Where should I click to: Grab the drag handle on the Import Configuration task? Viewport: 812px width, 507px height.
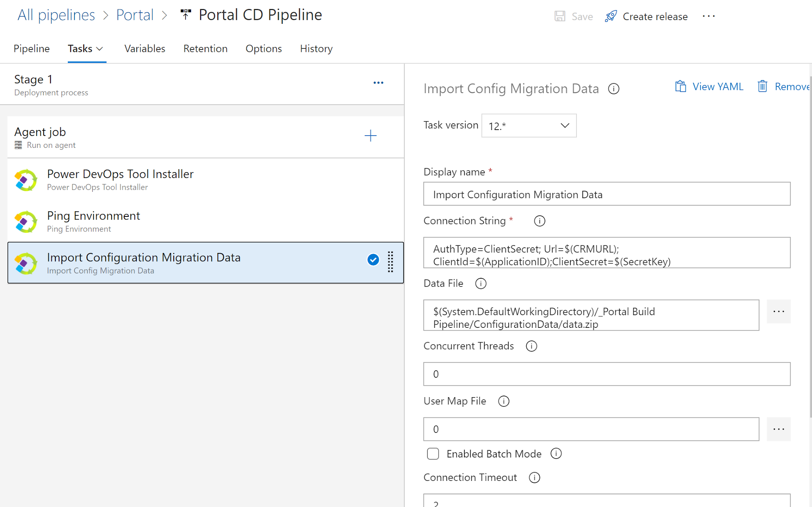391,262
